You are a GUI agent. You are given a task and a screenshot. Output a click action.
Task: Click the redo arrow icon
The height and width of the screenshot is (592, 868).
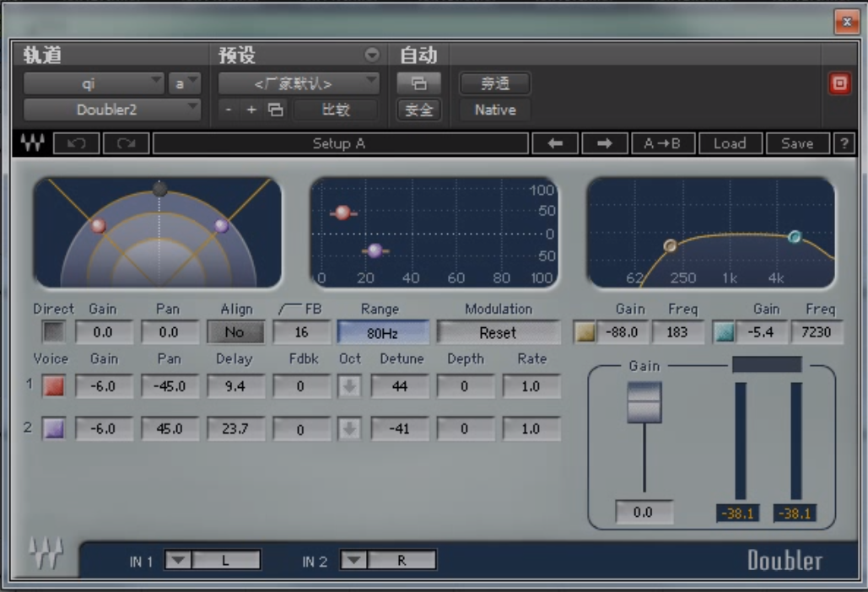126,143
